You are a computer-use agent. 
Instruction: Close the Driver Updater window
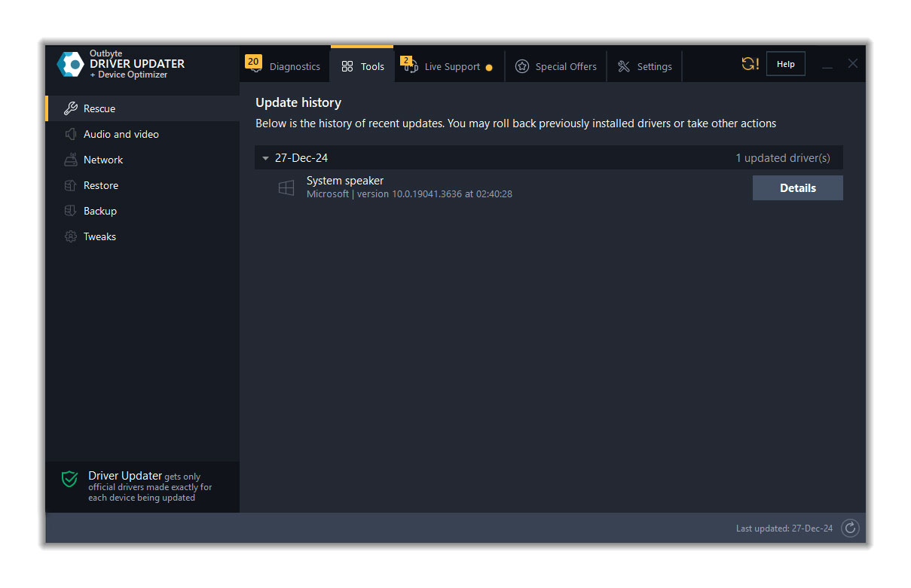[853, 64]
